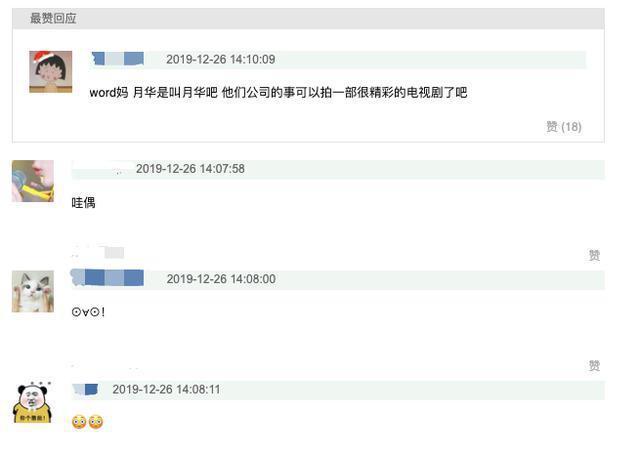Image resolution: width=640 pixels, height=455 pixels.
Task: Like the top comment with 赞 (18)
Action: [564, 127]
